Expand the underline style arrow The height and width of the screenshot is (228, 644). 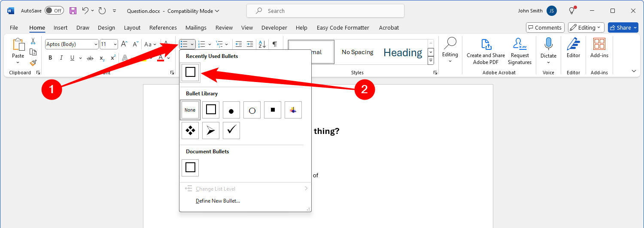tap(79, 58)
